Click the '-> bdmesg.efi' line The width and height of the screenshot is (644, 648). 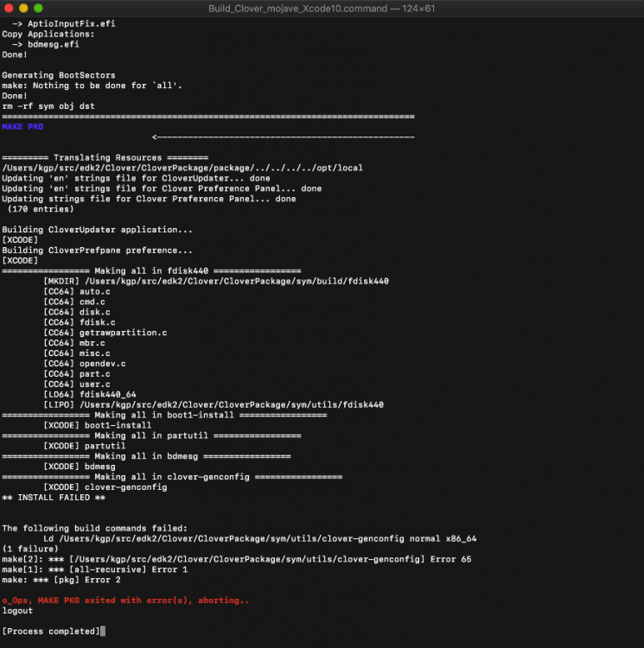(x=46, y=45)
